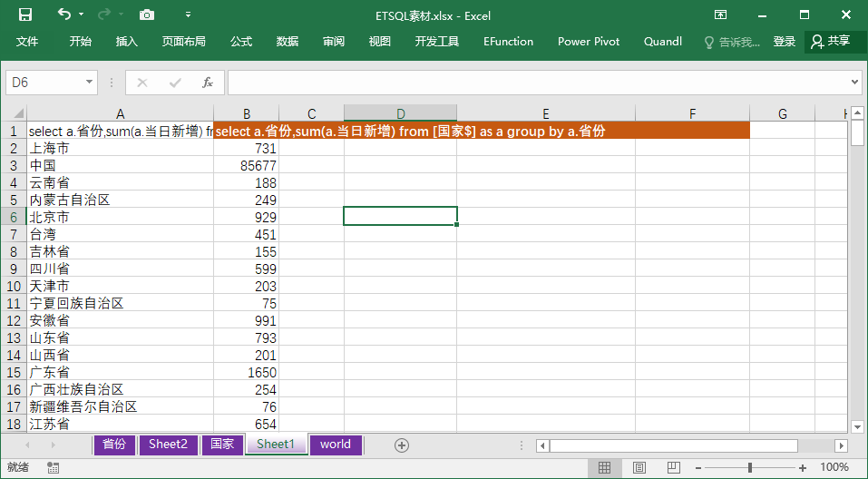The width and height of the screenshot is (868, 479).
Task: Switch to Normal view in status bar
Action: click(x=604, y=467)
